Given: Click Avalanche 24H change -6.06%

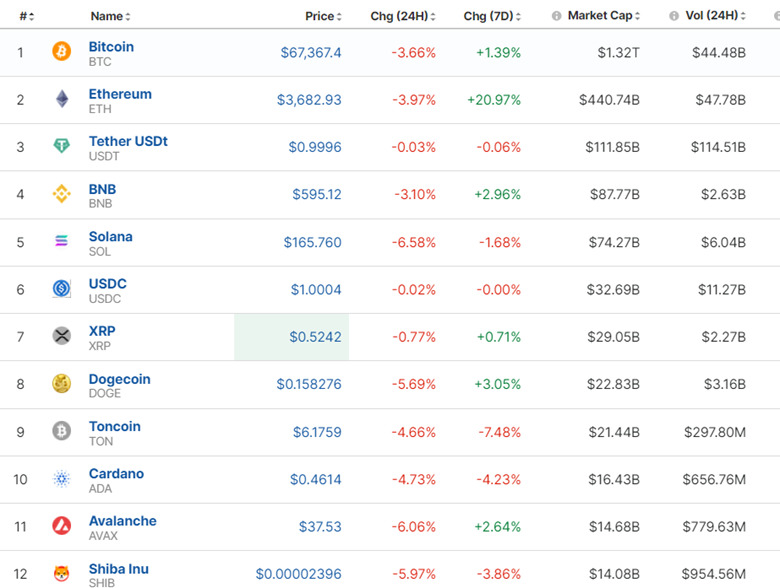Looking at the screenshot, I should click(x=413, y=527).
